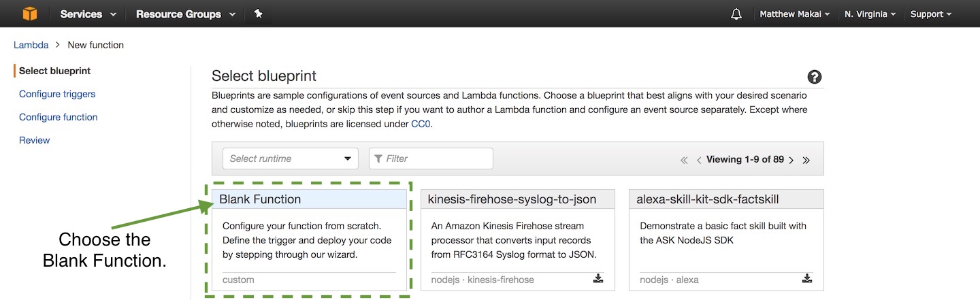This screenshot has width=980, height=300.
Task: Open the Matthew Makai account menu
Action: coord(794,14)
